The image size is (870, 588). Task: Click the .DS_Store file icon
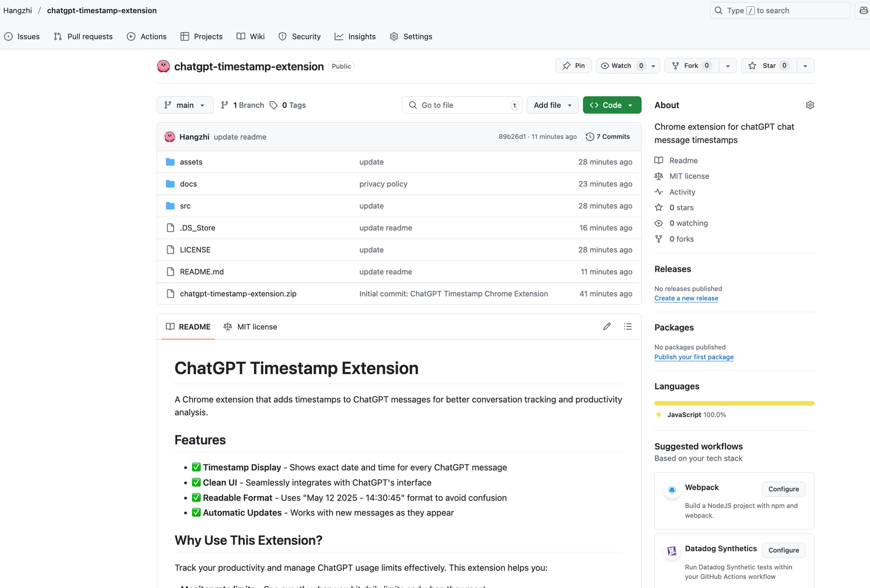point(170,228)
